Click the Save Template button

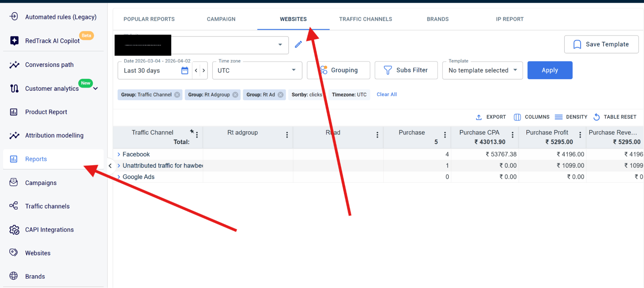tap(601, 44)
